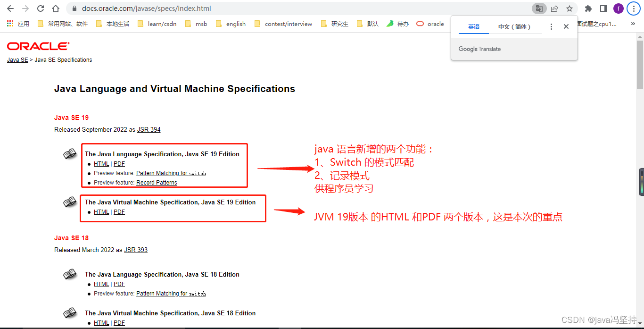The width and height of the screenshot is (644, 329).
Task: Click the Java SE 18 heading
Action: click(x=72, y=238)
